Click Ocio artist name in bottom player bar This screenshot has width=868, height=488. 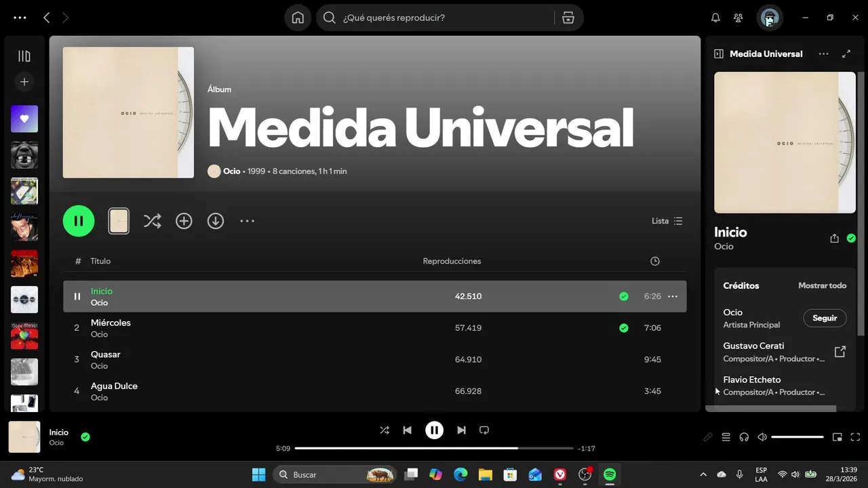[56, 443]
